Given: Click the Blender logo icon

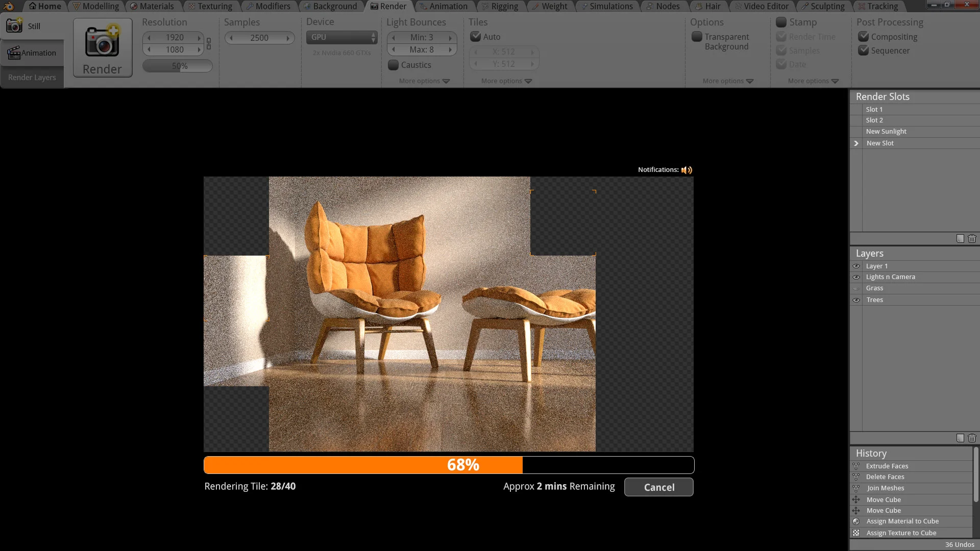Looking at the screenshot, I should coord(9,6).
